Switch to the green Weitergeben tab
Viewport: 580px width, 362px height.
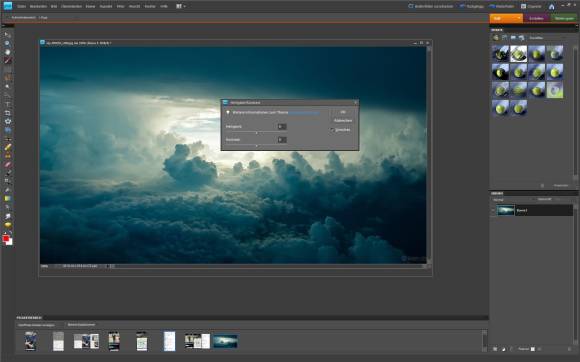564,18
